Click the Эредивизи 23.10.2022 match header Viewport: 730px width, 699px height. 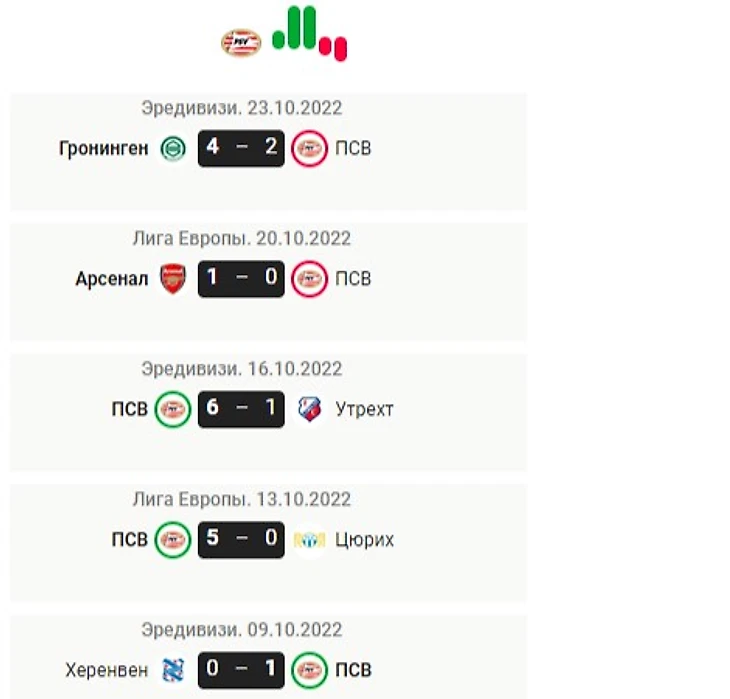tap(241, 109)
